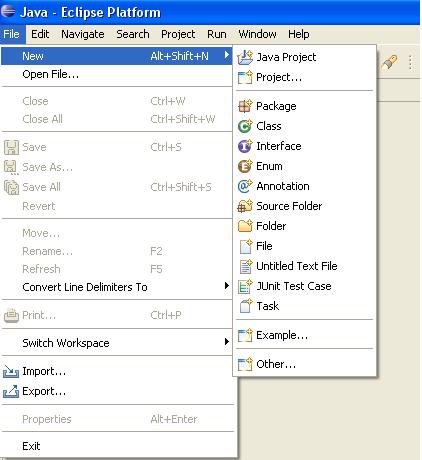Click the Other… wizard icon
The image size is (422, 460).
(245, 364)
